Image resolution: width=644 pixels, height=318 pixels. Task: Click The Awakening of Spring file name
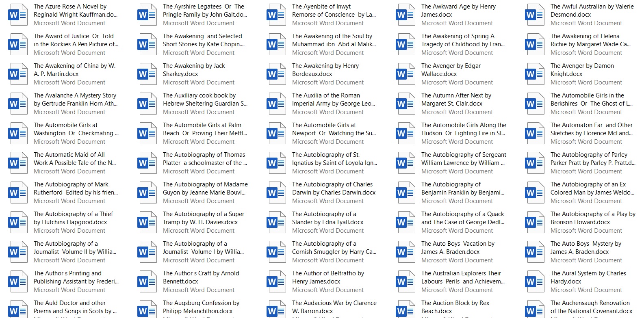pos(463,40)
